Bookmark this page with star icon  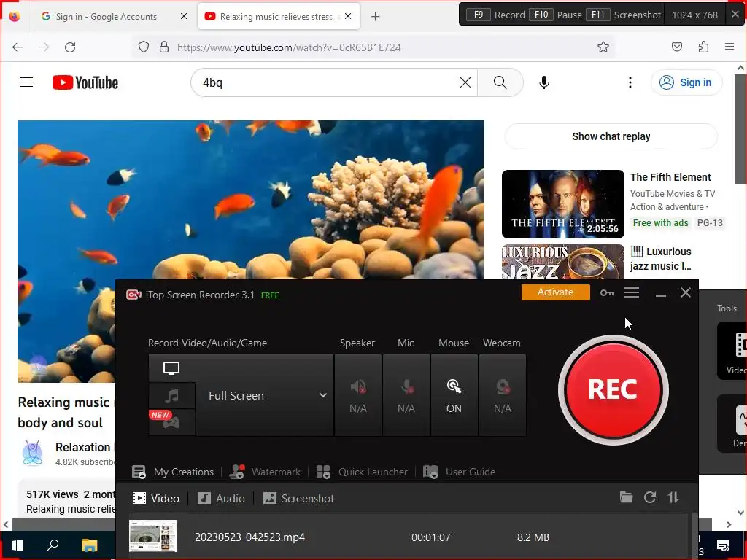(603, 47)
